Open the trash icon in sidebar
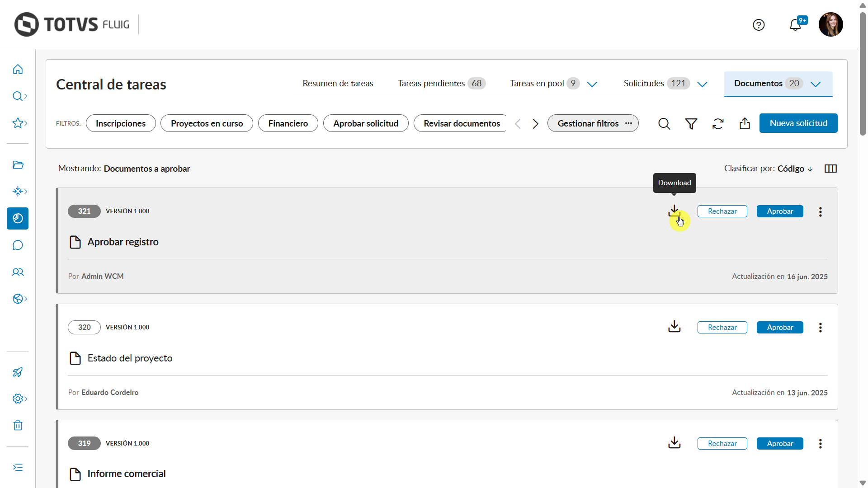Image resolution: width=868 pixels, height=488 pixels. (x=18, y=425)
